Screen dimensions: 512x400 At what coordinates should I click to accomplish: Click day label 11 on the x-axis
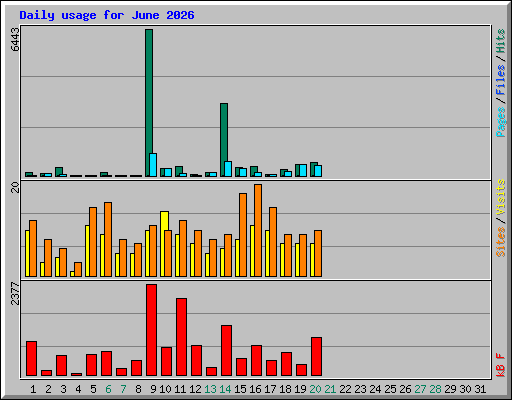(x=180, y=389)
